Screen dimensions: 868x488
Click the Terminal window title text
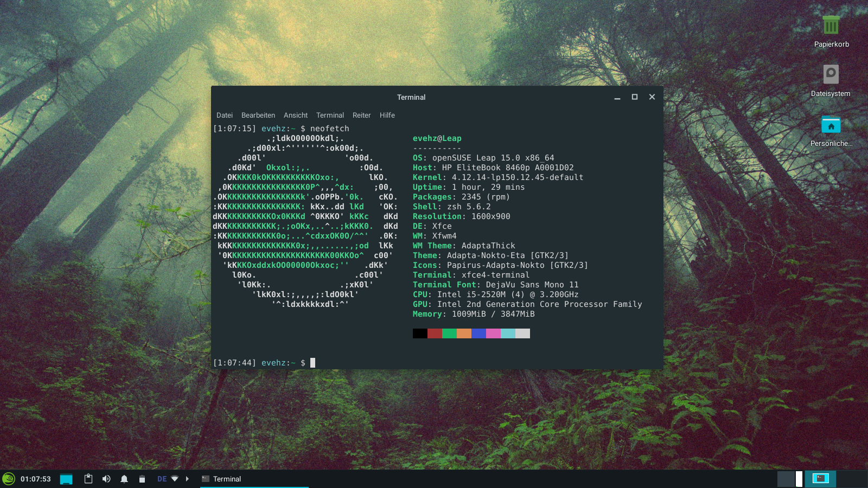(411, 97)
